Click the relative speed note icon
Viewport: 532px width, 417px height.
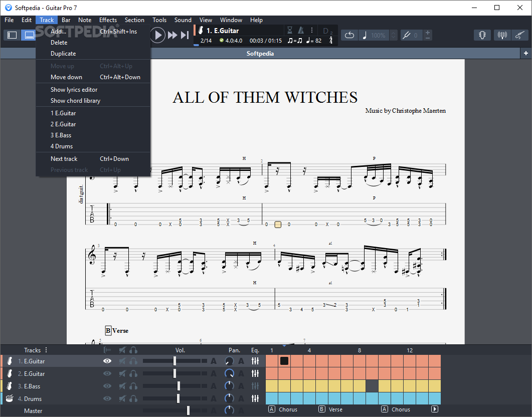(x=365, y=35)
